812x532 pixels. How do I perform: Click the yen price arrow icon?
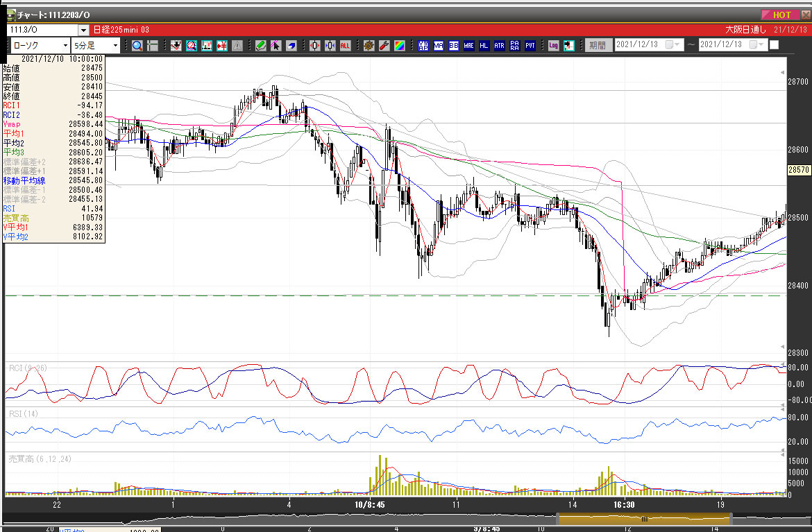pos(222,46)
